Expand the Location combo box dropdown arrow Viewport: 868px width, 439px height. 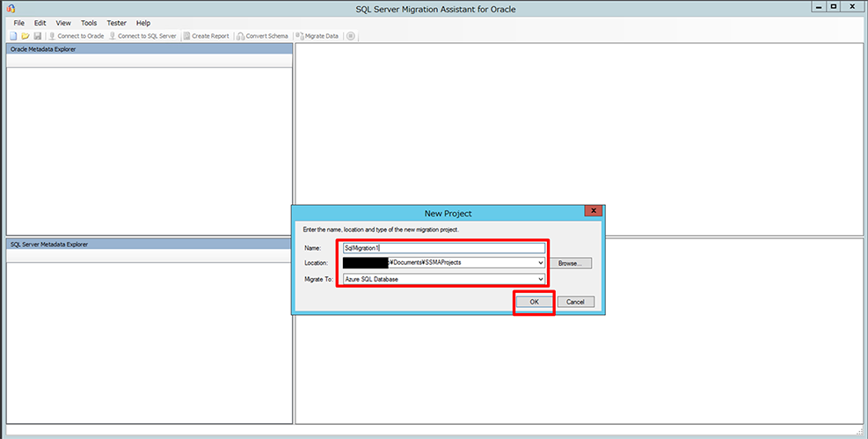click(x=540, y=263)
